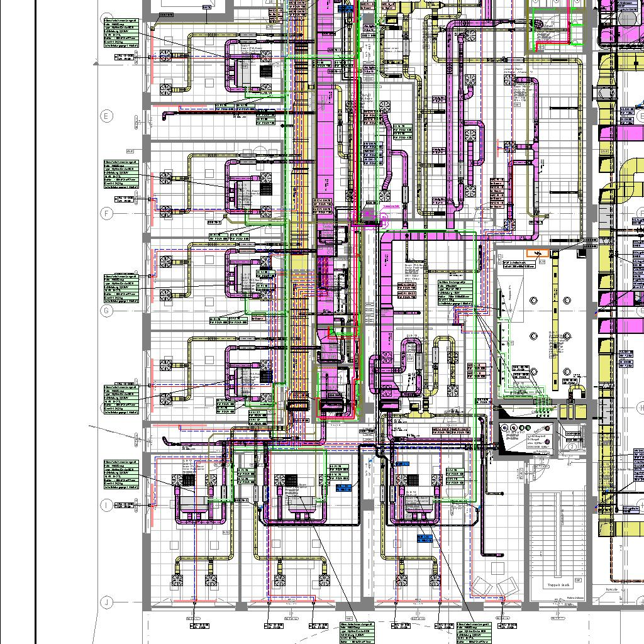
Task: Click grid axis bubble E on left margin
Action: (106, 116)
